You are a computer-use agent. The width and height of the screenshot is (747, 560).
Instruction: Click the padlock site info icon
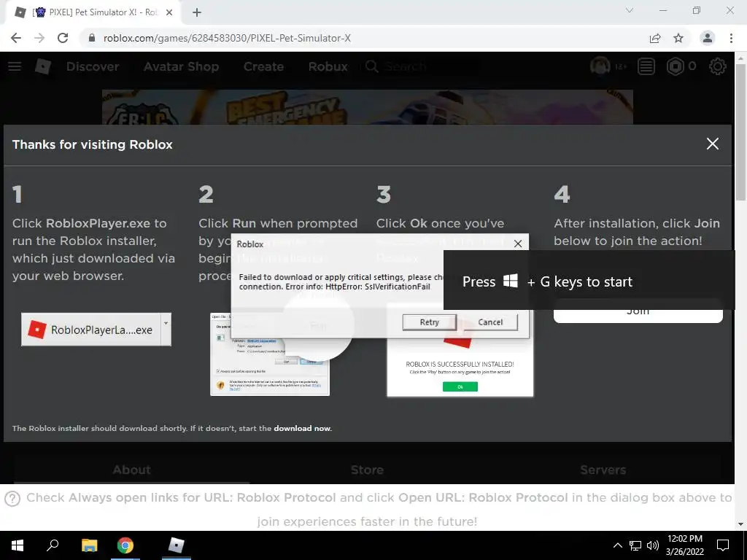[x=92, y=38]
